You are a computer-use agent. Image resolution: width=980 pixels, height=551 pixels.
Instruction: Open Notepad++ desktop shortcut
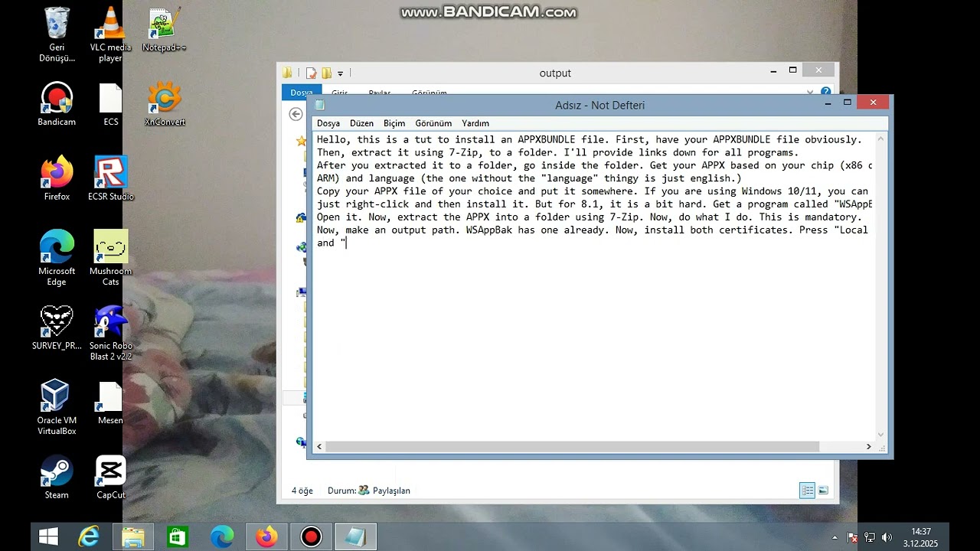click(164, 31)
